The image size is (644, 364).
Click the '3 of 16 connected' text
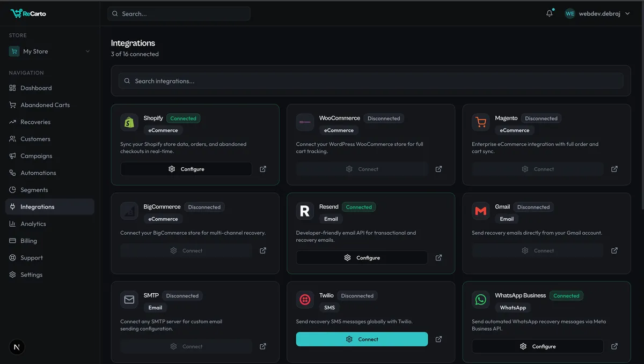click(x=135, y=54)
